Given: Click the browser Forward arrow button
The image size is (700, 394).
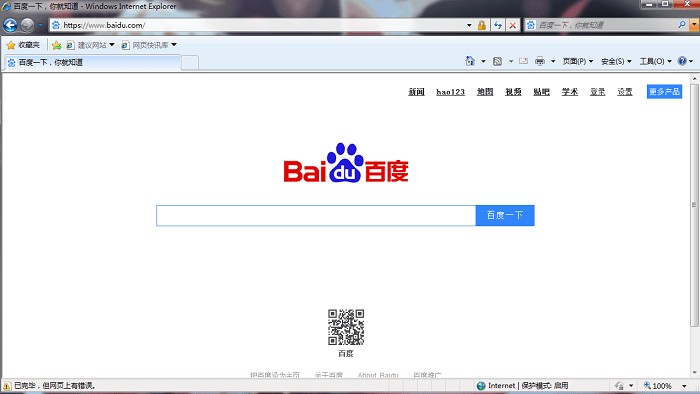Looking at the screenshot, I should 27,25.
